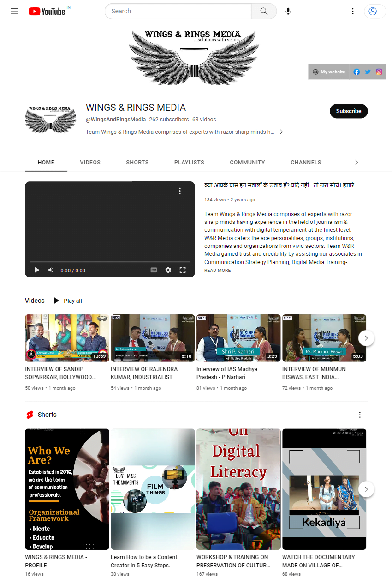Image resolution: width=392 pixels, height=578 pixels.
Task: Play the featured channel video
Action: coord(37,270)
